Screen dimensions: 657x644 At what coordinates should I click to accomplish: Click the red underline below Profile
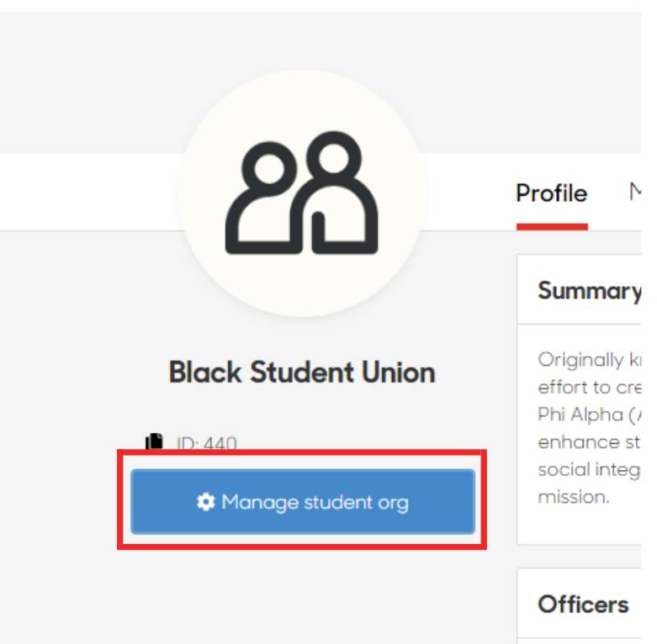click(551, 226)
